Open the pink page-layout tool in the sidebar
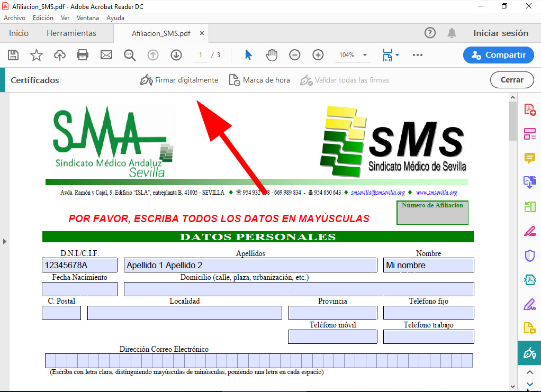Image resolution: width=541 pixels, height=392 pixels. tap(530, 134)
